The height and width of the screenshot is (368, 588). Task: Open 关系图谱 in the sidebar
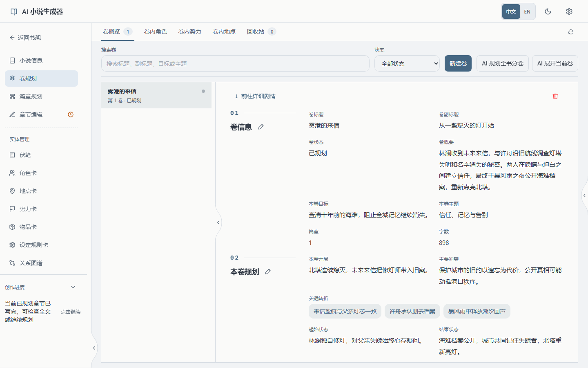coord(41,263)
